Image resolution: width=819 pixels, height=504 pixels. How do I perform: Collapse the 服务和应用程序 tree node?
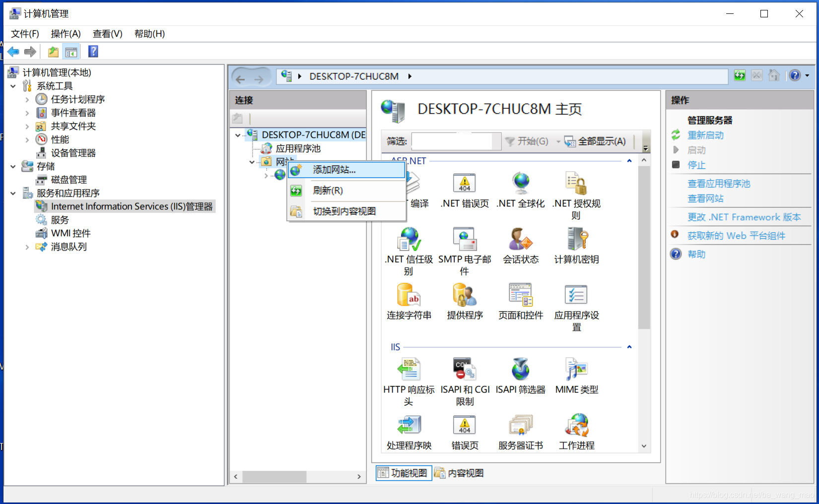point(13,193)
